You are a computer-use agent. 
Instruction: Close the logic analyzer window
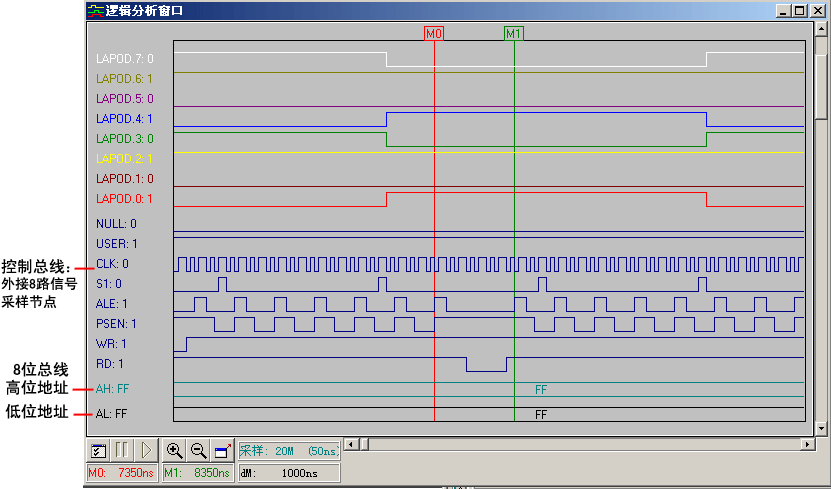tap(818, 11)
